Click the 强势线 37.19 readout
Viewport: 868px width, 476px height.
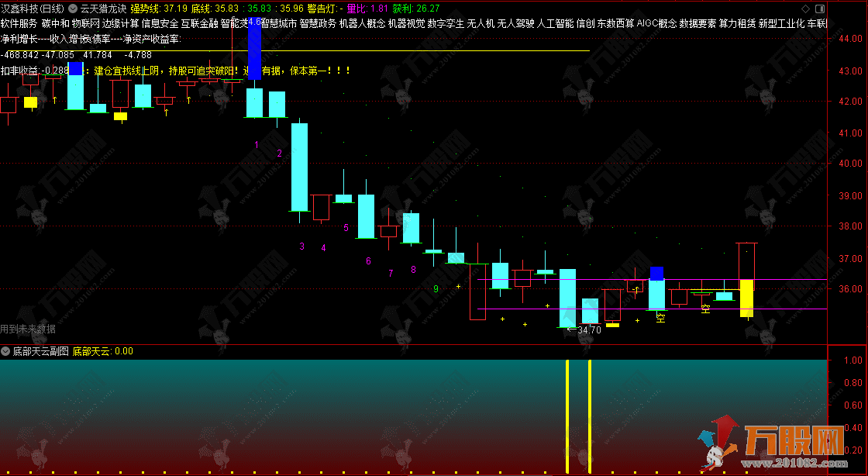tap(159, 9)
